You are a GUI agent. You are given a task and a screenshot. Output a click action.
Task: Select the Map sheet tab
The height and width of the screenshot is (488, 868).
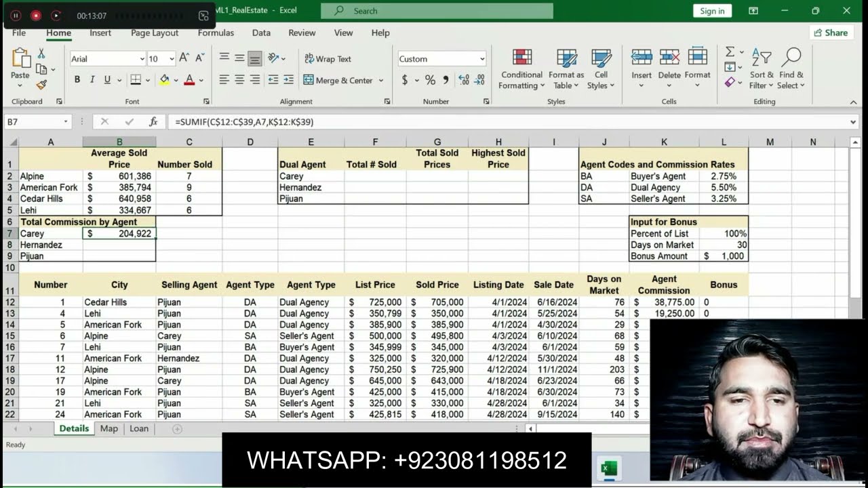pyautogui.click(x=108, y=428)
